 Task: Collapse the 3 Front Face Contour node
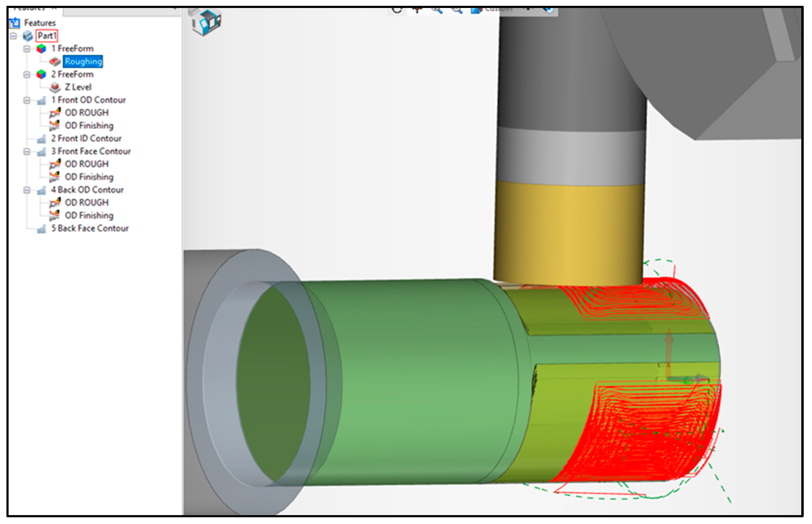click(x=27, y=151)
